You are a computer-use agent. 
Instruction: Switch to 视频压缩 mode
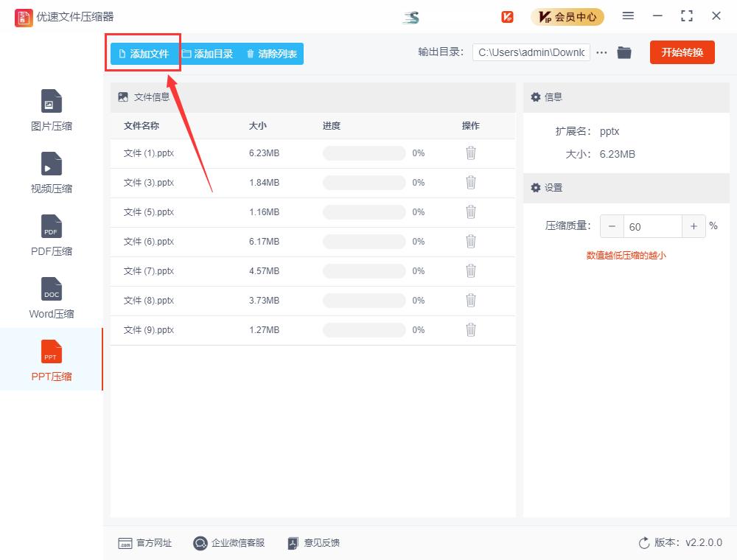(x=51, y=172)
